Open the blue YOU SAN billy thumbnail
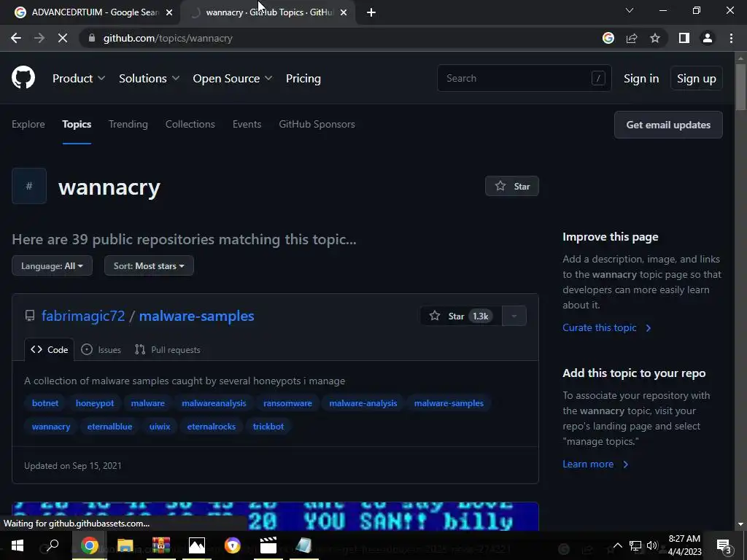This screenshot has height=560, width=747. (x=275, y=516)
